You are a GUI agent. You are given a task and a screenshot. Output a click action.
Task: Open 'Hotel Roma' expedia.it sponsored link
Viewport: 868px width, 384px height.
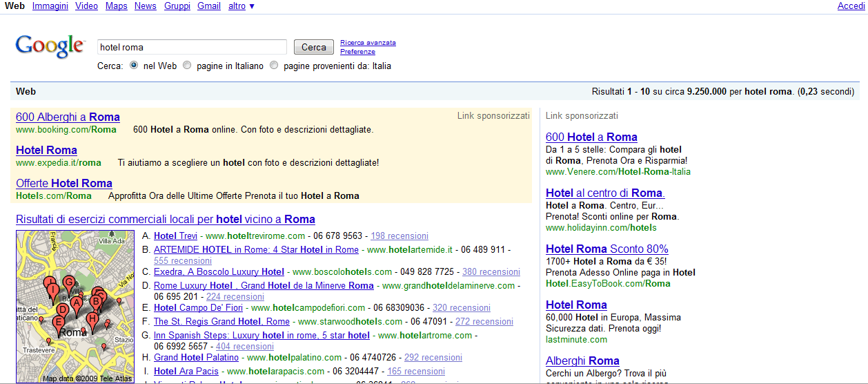coord(46,151)
